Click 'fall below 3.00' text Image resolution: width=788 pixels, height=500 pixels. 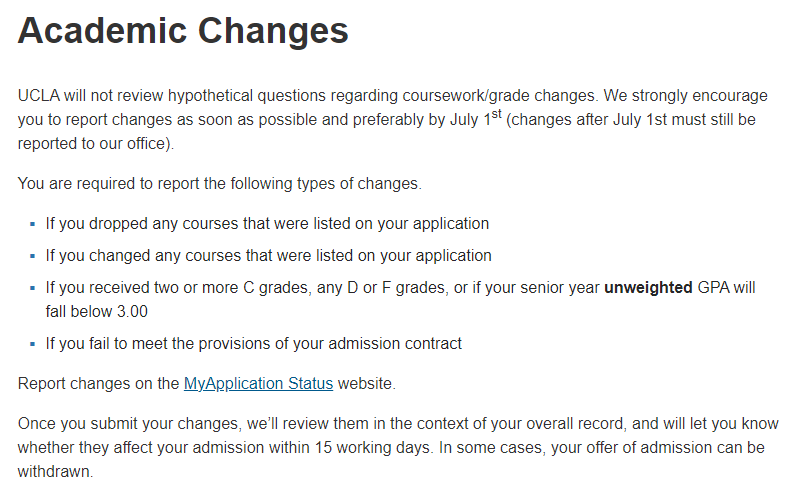(96, 312)
